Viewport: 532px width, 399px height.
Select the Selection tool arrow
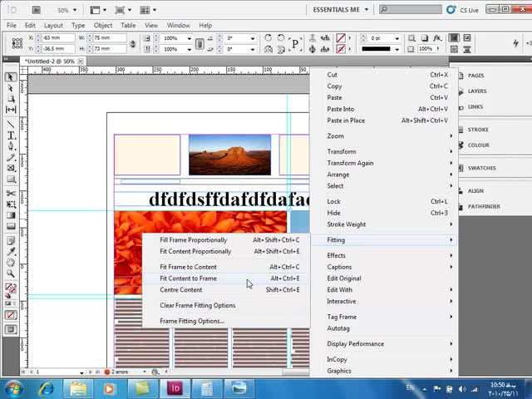pyautogui.click(x=11, y=77)
